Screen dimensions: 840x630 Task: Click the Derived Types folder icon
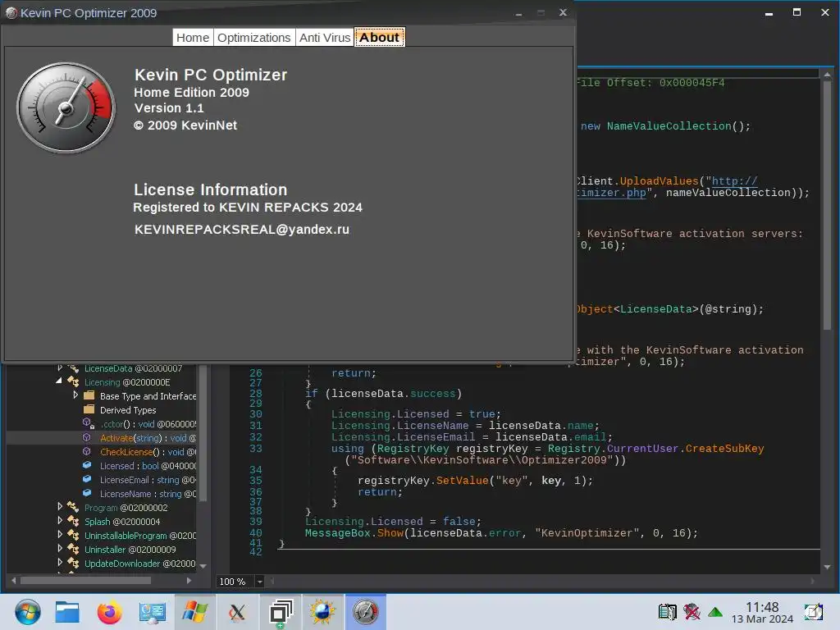[89, 409]
